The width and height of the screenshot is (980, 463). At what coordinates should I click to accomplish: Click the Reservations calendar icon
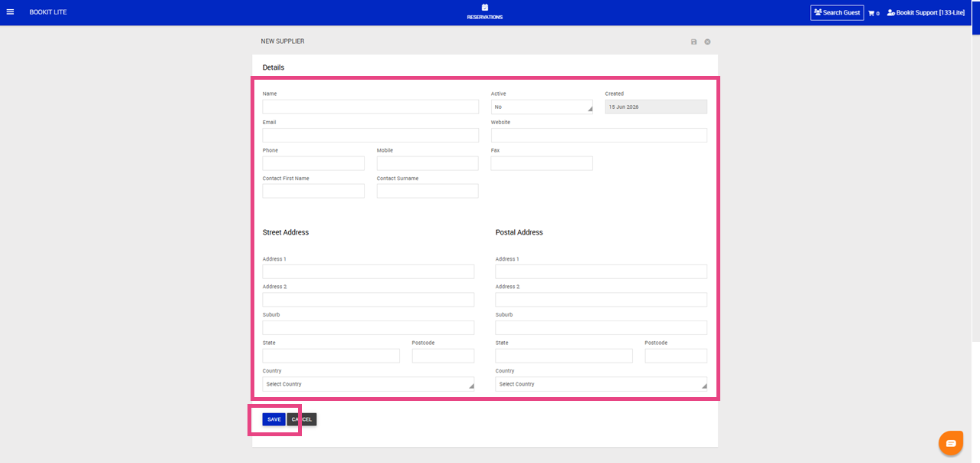click(485, 8)
